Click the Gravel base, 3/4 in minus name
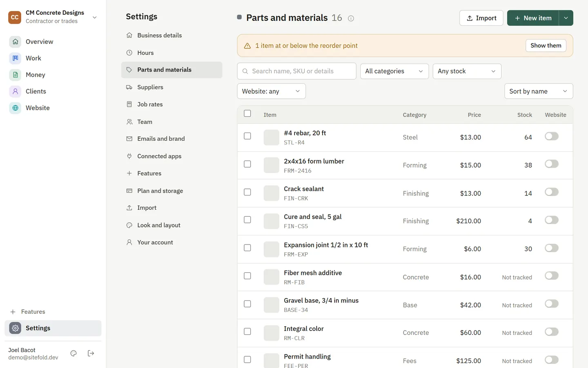The width and height of the screenshot is (588, 368). click(x=321, y=301)
